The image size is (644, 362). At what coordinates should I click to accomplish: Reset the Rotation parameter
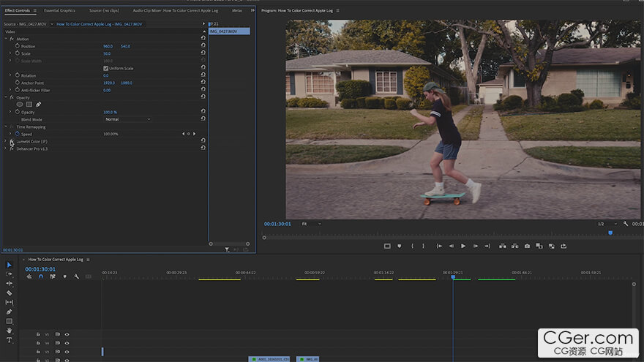click(x=203, y=75)
